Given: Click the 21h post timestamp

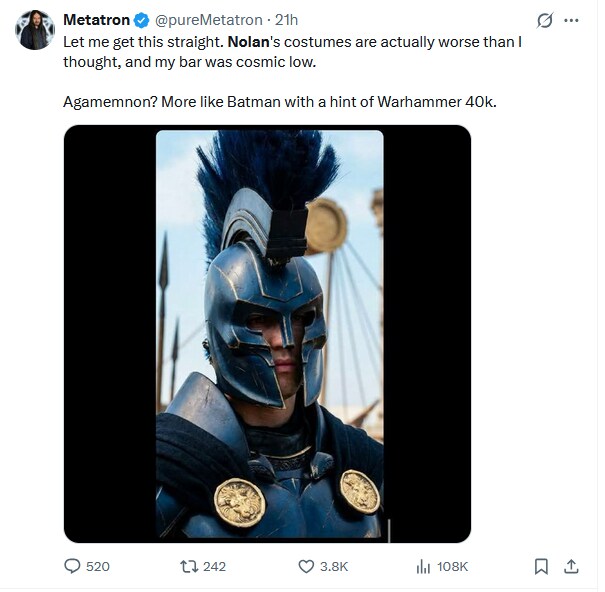Looking at the screenshot, I should [x=287, y=20].
